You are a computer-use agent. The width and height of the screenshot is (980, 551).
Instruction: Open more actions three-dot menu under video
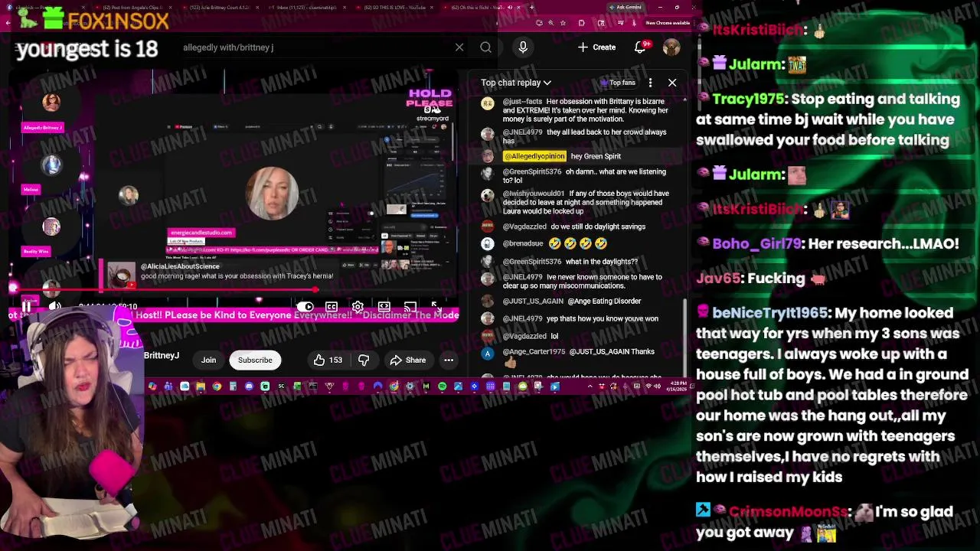[x=449, y=360]
